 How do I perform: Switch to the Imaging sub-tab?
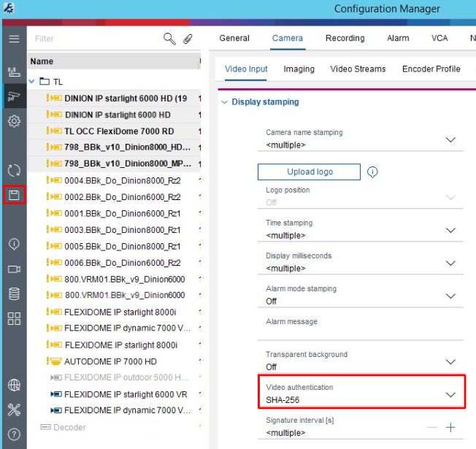pyautogui.click(x=299, y=69)
